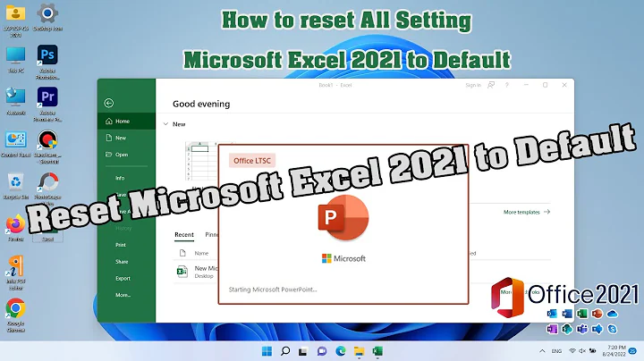Follow the More templates link
Viewport: 644px width, 361px height.
click(x=527, y=212)
